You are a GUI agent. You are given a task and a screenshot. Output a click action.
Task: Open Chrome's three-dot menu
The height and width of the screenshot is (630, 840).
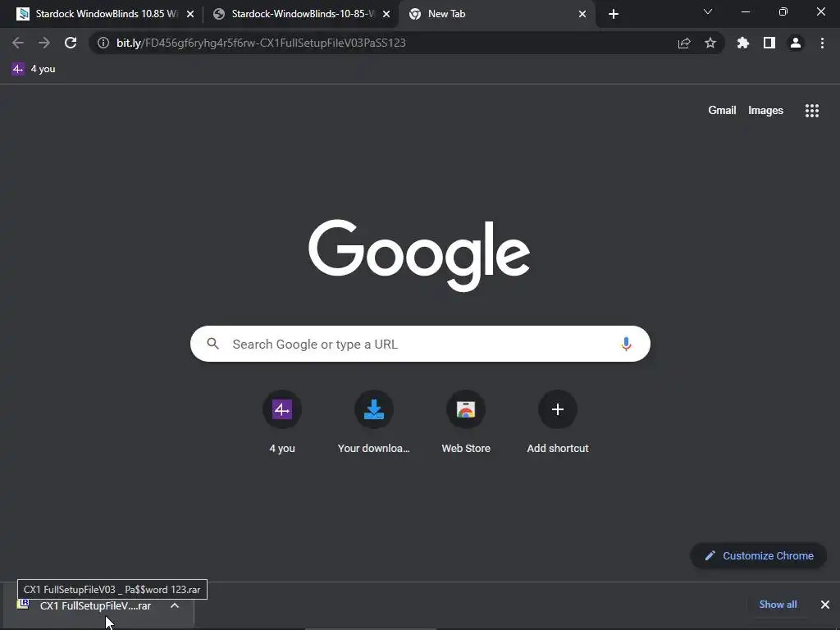pyautogui.click(x=822, y=43)
